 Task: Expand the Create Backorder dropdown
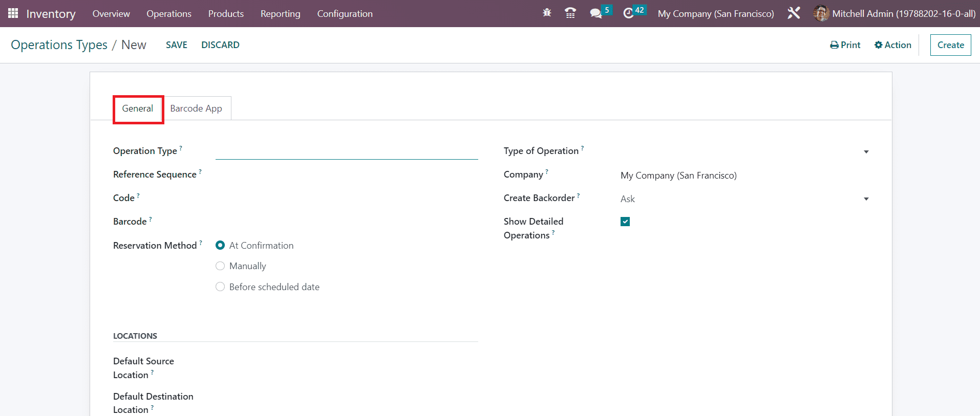[x=866, y=199]
